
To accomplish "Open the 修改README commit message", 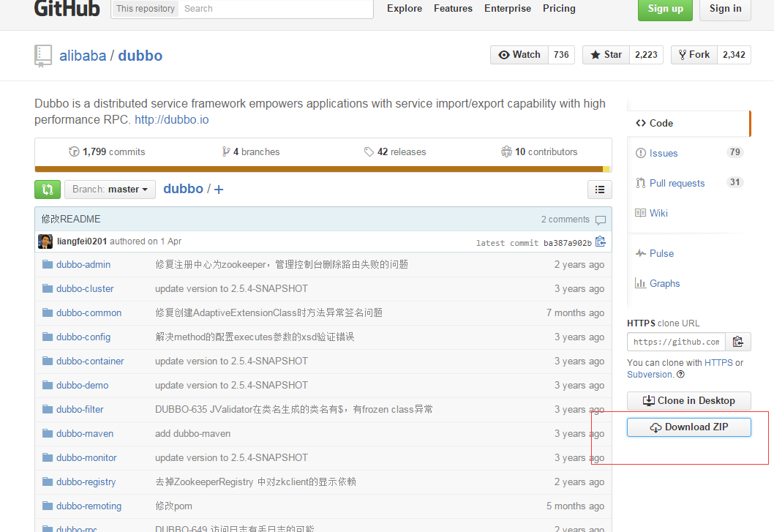I will click(71, 220).
